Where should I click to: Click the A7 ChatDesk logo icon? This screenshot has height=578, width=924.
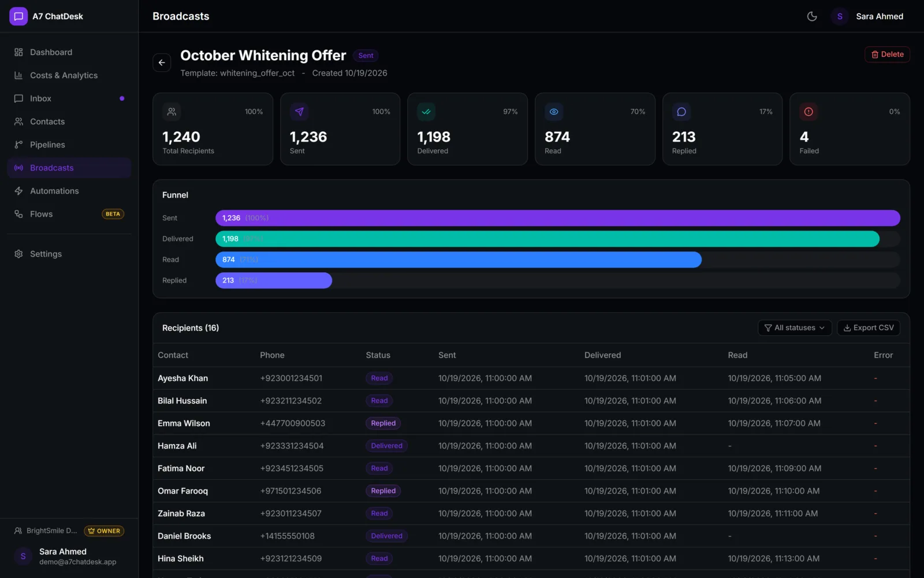coord(18,16)
